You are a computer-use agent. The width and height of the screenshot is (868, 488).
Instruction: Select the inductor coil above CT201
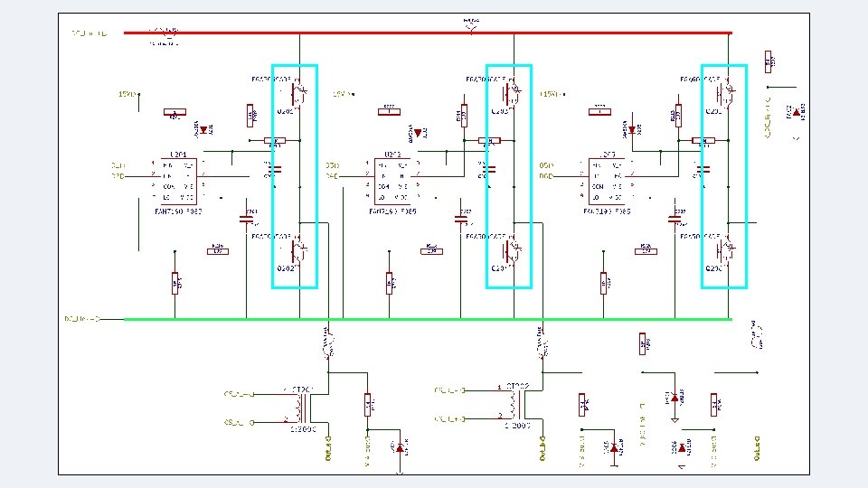tap(328, 344)
